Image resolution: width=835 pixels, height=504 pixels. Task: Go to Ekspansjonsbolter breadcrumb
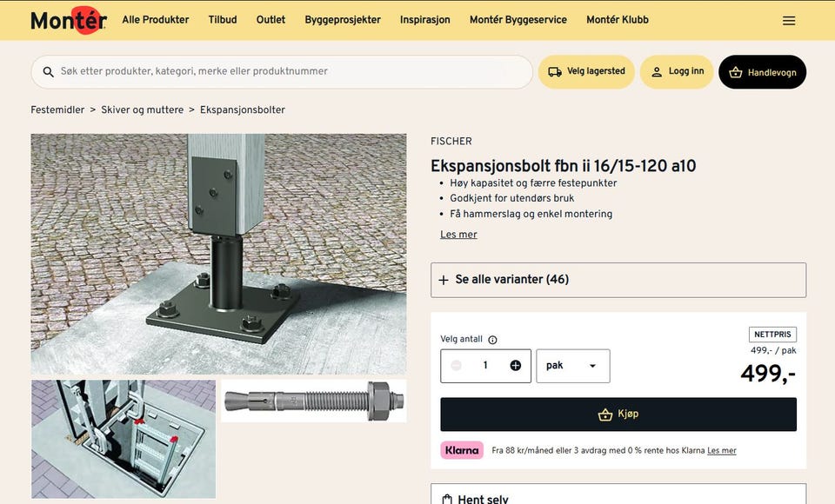(x=243, y=109)
